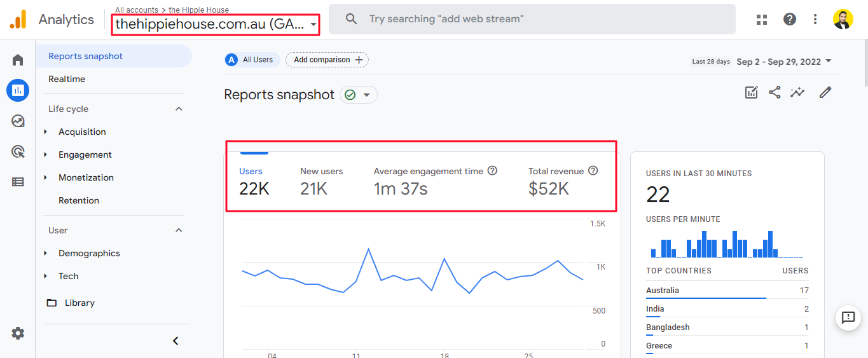
Task: Collapse the Life cycle section
Action: click(x=179, y=109)
